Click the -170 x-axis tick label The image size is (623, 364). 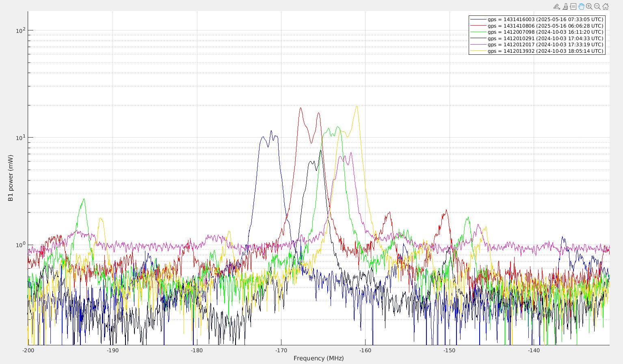281,350
